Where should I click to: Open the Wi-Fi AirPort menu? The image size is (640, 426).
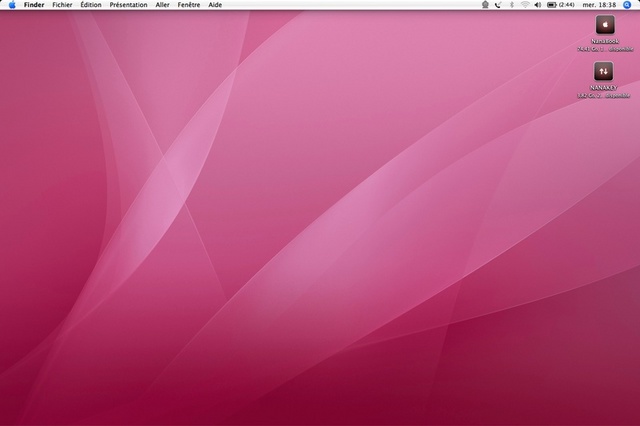pos(525,5)
